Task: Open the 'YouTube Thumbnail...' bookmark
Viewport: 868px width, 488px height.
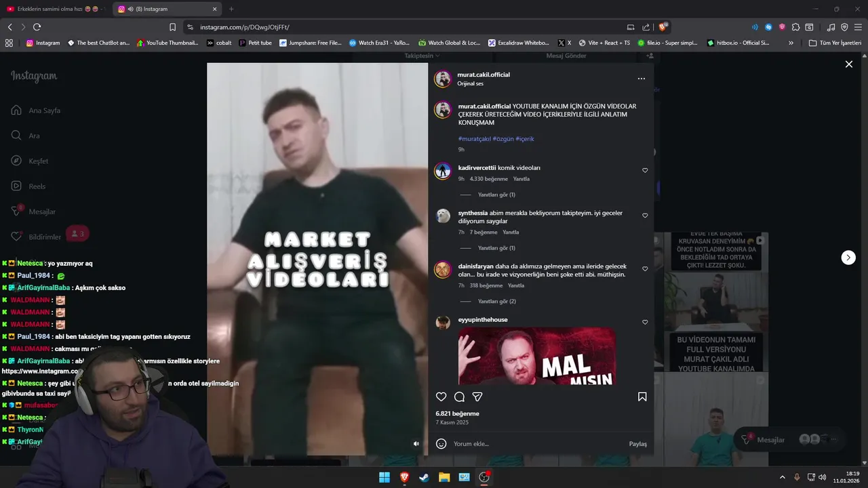Action: pyautogui.click(x=167, y=43)
